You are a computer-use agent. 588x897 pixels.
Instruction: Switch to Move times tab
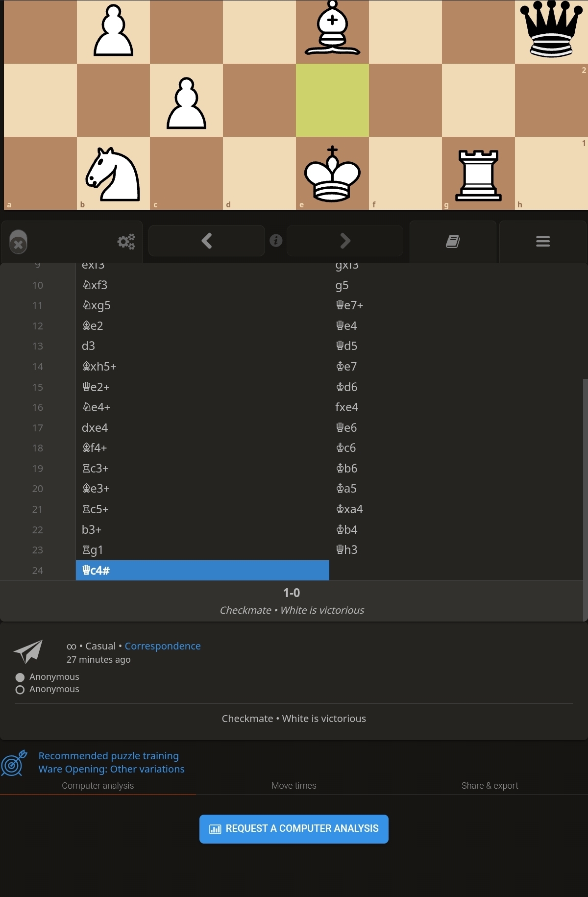coord(294,785)
